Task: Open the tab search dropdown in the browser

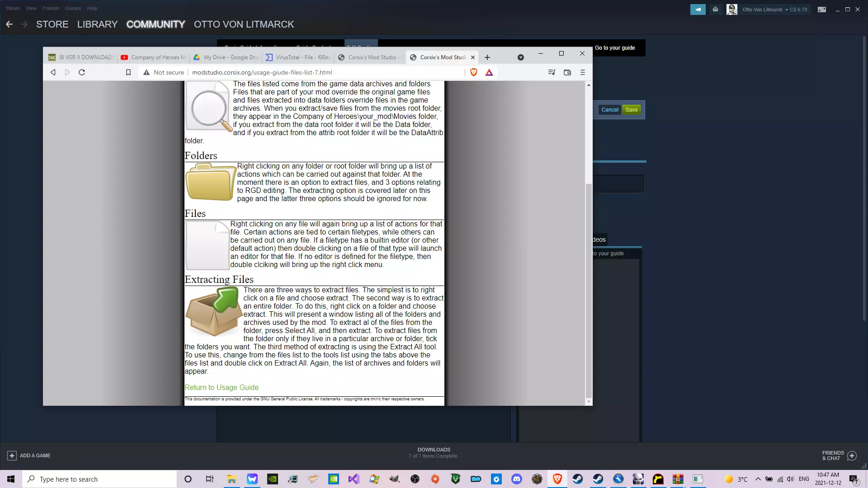Action: coord(521,57)
